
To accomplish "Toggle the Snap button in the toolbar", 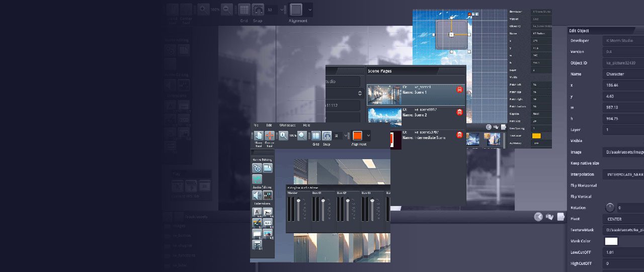I will pos(327,136).
